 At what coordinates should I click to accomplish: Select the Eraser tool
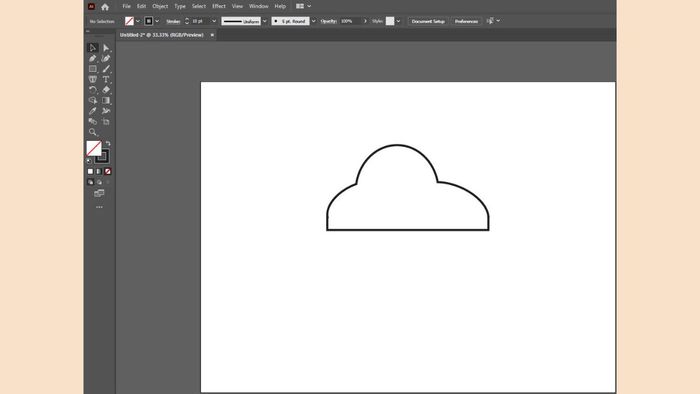coord(106,90)
